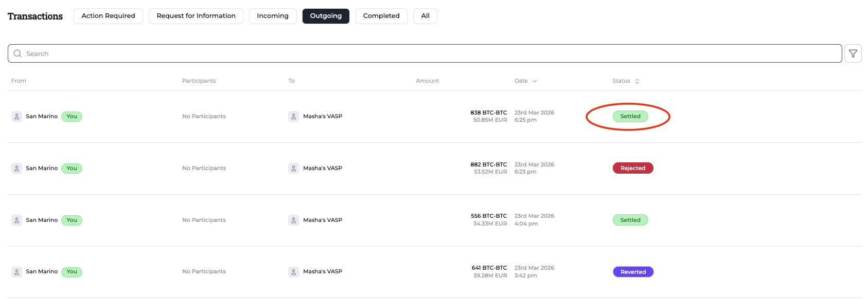
Task: Click Masha's VASP avatar in 882 BTC row
Action: click(x=294, y=169)
